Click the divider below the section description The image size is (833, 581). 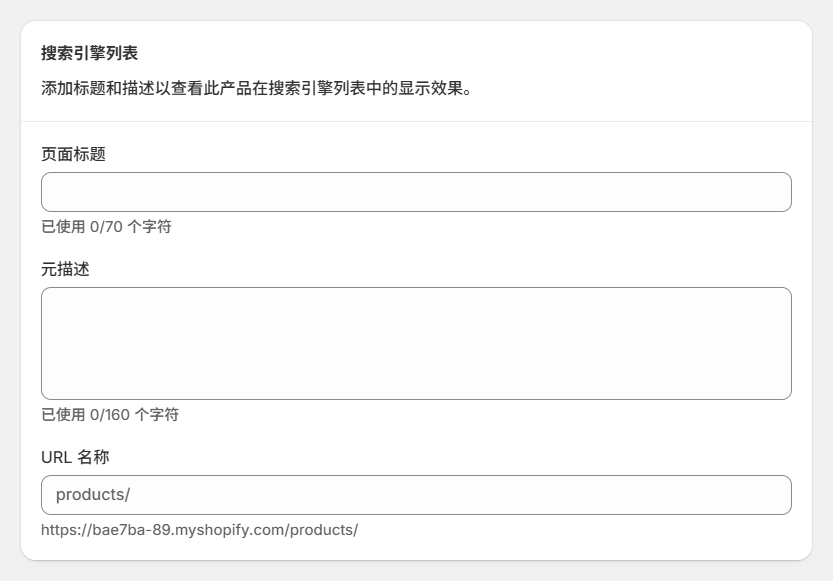[x=415, y=121]
